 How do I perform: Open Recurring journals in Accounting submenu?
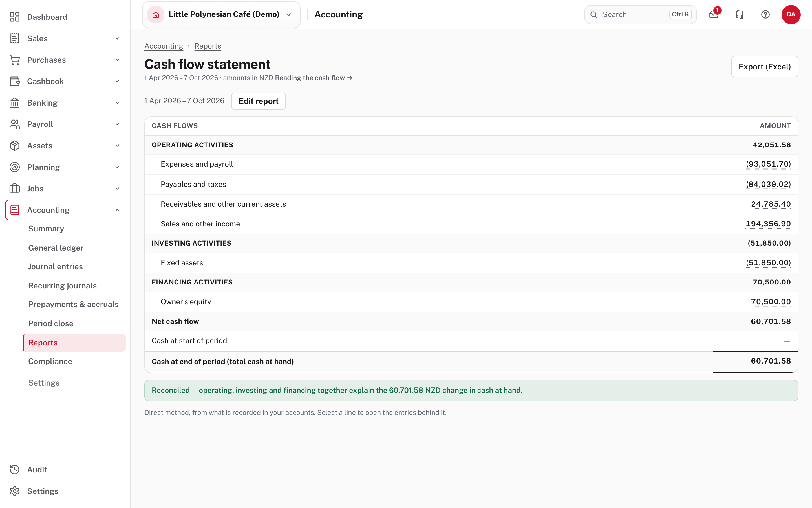[x=62, y=286]
